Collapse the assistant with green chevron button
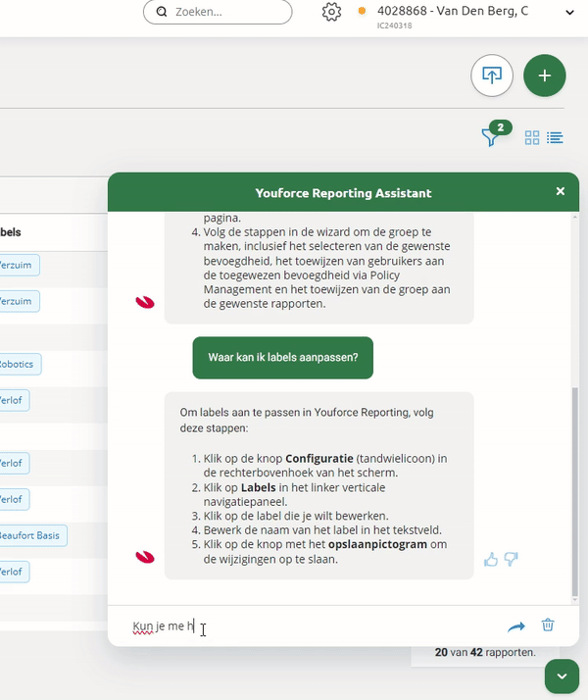This screenshot has height=700, width=588. tap(562, 676)
